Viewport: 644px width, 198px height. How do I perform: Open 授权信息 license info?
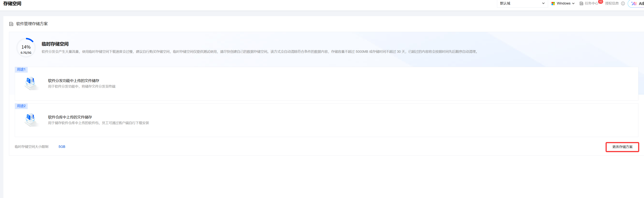coord(612,4)
